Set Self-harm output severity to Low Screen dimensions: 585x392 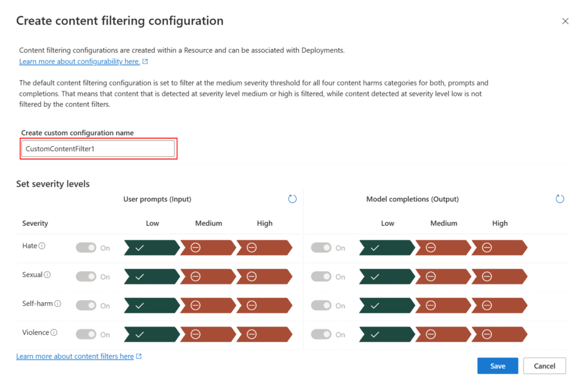click(387, 305)
